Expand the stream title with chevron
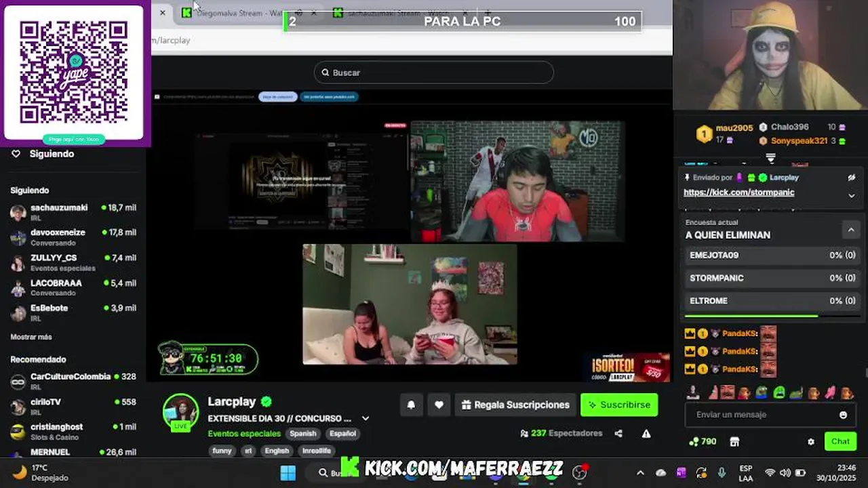The image size is (868, 488). tap(366, 418)
